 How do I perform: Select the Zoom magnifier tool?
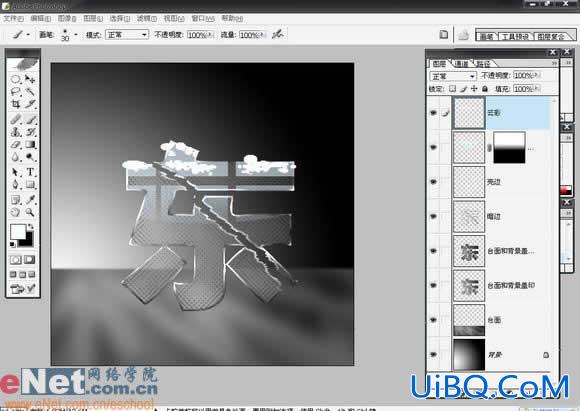(x=30, y=212)
